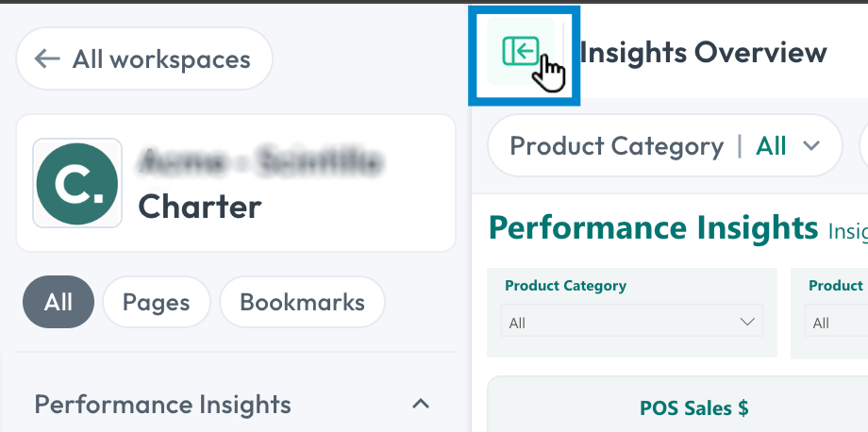Click the Product Category slicer label
The image size is (868, 432).
click(566, 286)
